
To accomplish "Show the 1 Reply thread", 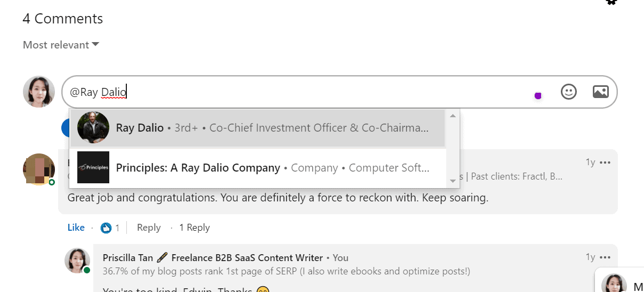I will [194, 228].
